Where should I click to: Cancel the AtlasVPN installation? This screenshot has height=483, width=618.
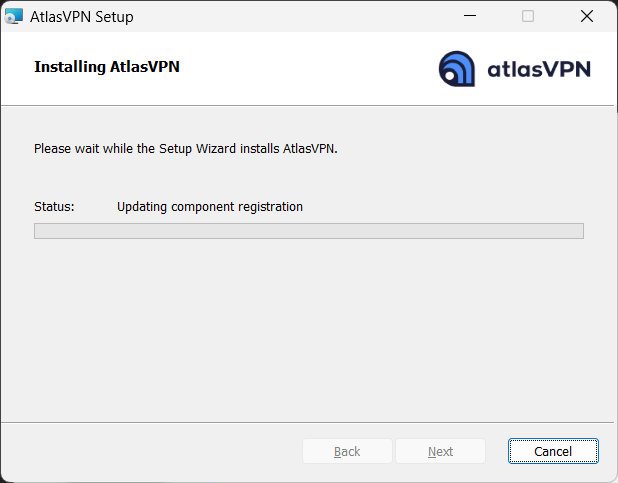(x=552, y=451)
